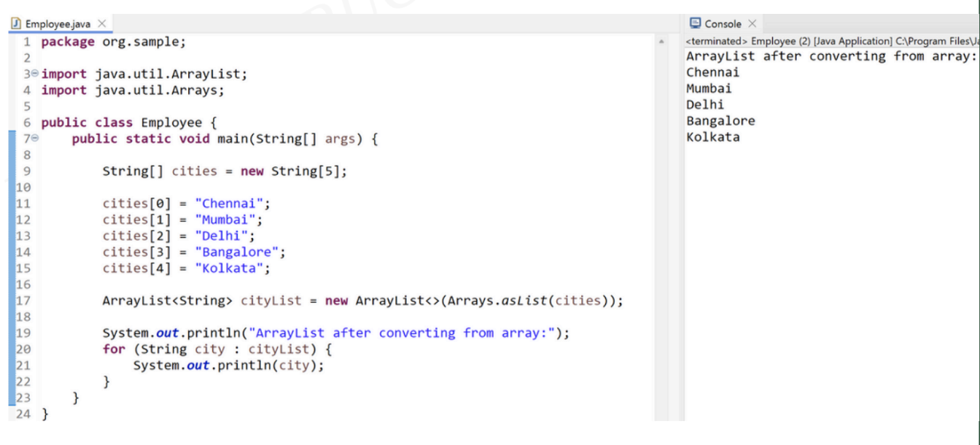This screenshot has height=445, width=980.
Task: Click "Kolkata" in the console output
Action: pos(712,137)
